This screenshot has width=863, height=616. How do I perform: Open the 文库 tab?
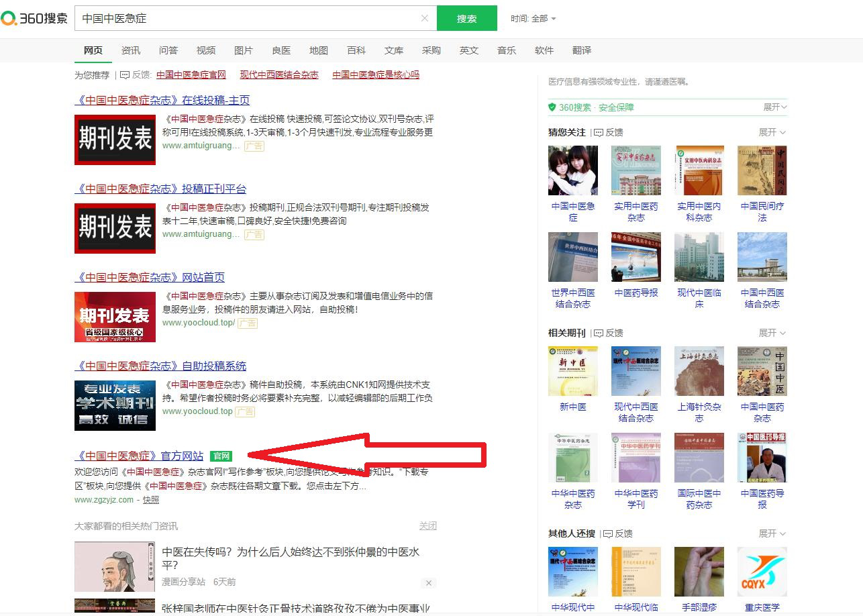pos(394,50)
